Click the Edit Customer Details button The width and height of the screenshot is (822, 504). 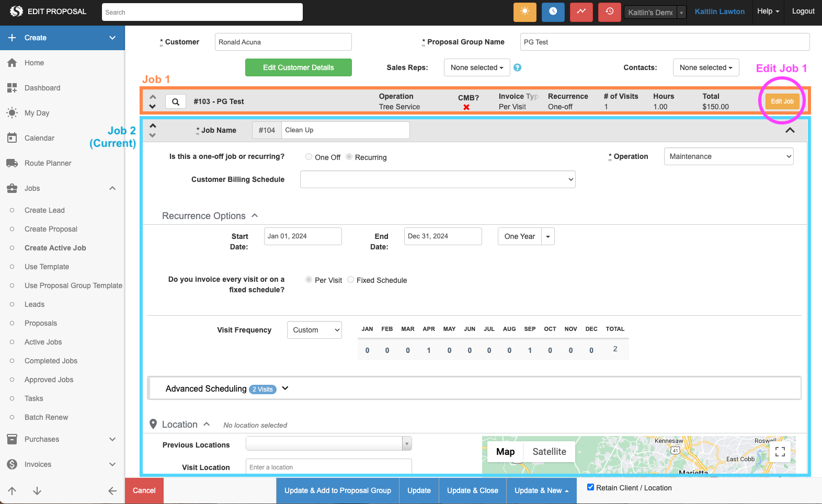298,67
